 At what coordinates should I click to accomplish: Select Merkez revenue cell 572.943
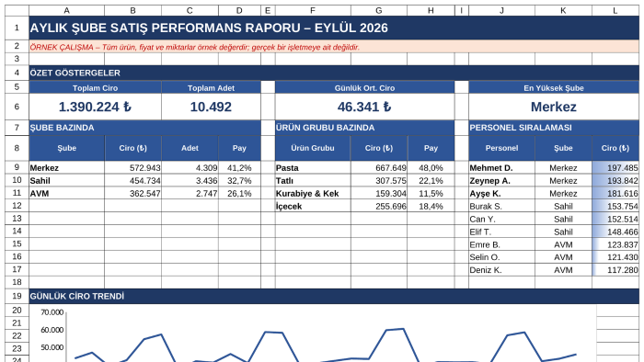(x=132, y=167)
